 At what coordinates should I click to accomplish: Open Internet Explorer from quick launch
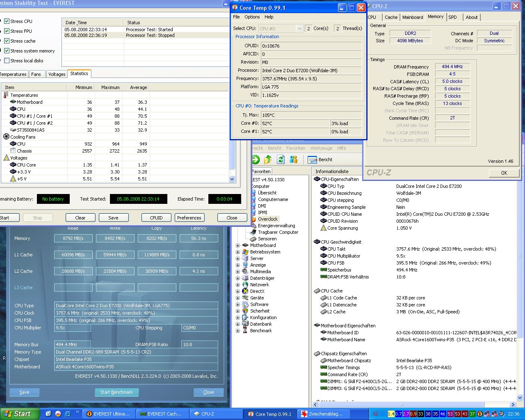point(68,414)
